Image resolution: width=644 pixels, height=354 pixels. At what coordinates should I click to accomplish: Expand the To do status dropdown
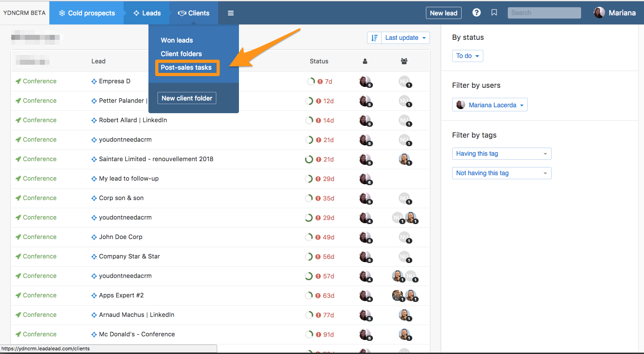(467, 56)
